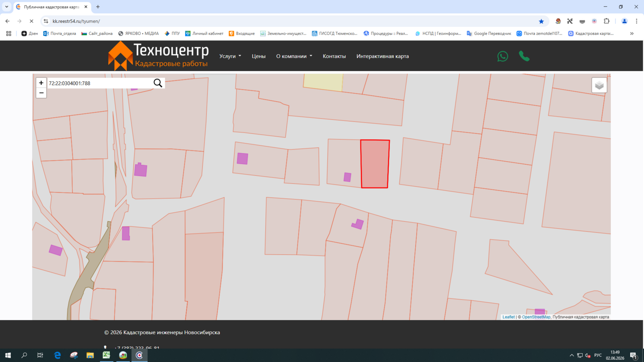Open the notification center icon

coord(633,355)
